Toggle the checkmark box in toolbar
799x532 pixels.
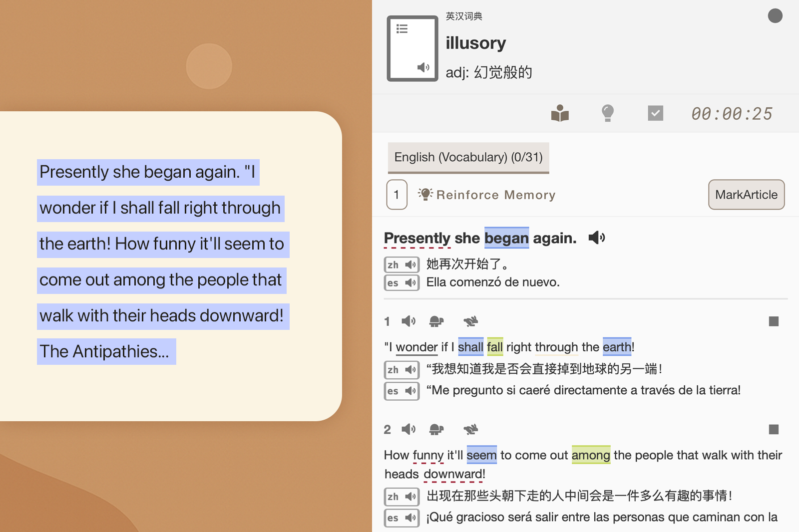coord(655,113)
